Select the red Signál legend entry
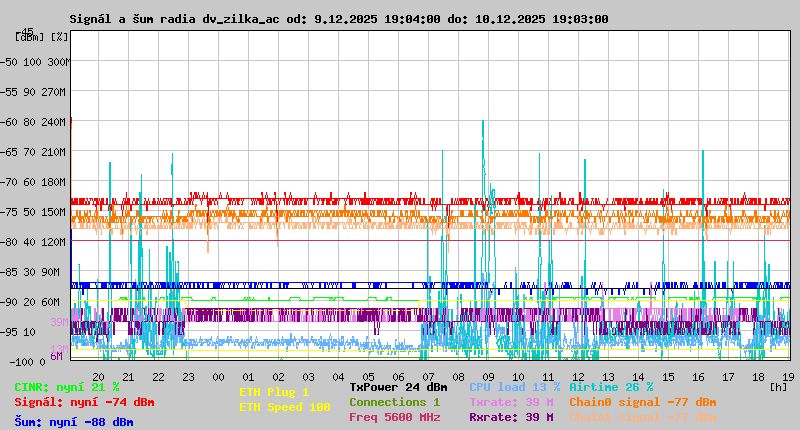 click(84, 402)
